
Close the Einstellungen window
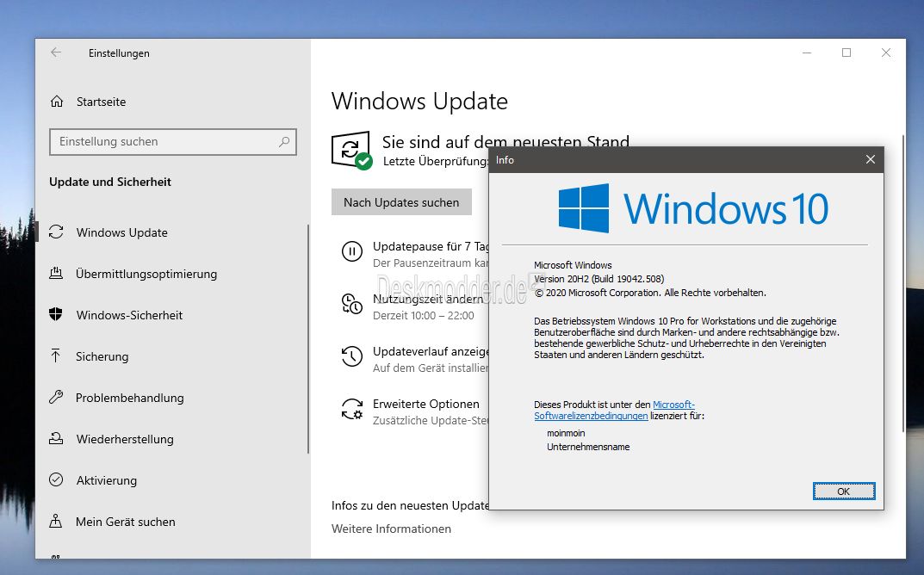coord(886,53)
